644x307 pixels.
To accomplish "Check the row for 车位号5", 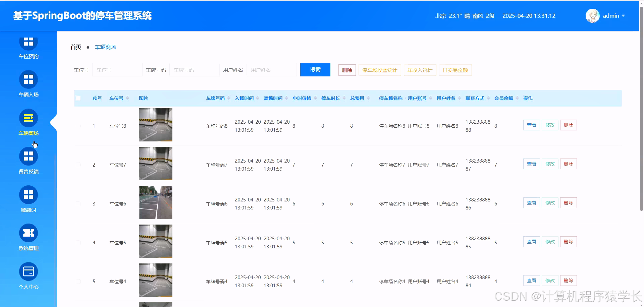I will coord(78,243).
